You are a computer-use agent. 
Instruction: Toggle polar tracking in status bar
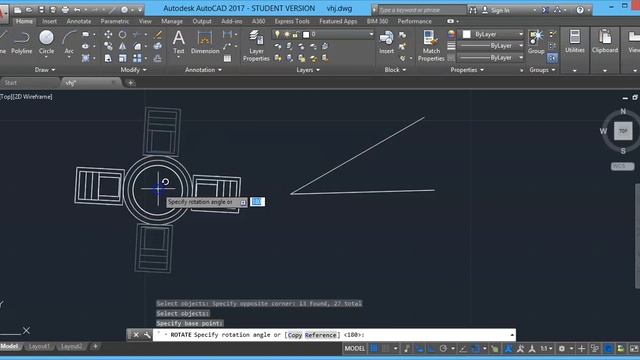[443, 349]
